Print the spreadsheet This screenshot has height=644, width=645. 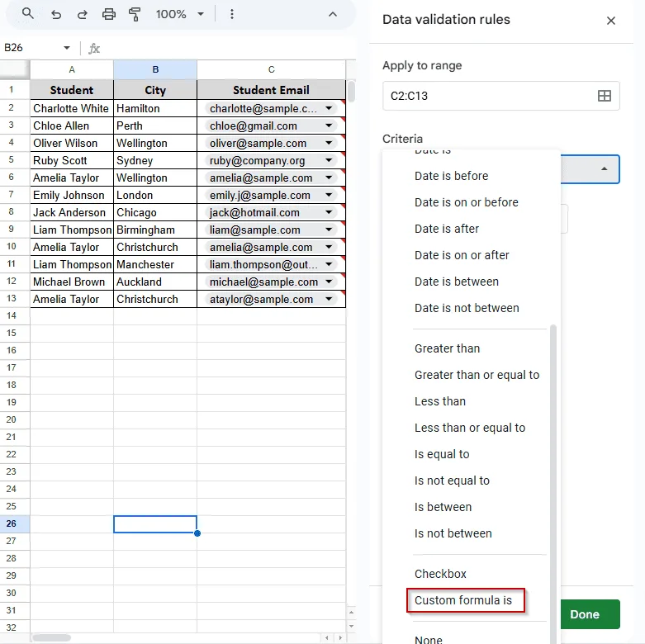pos(108,14)
